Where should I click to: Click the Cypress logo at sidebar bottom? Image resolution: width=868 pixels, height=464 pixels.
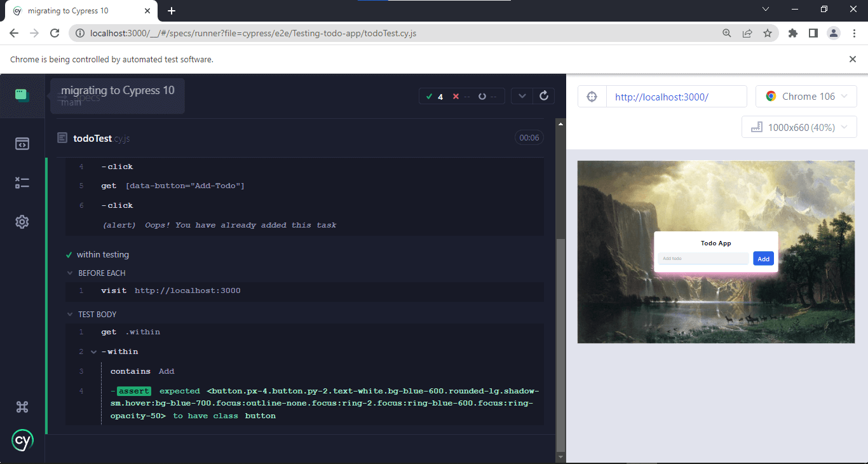pyautogui.click(x=22, y=440)
